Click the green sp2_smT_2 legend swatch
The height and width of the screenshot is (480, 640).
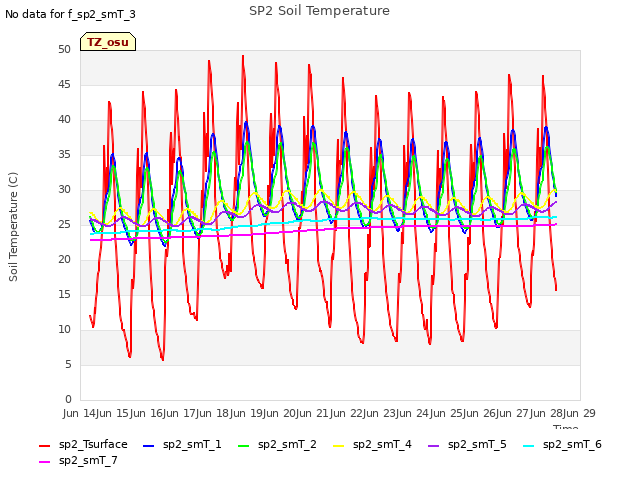click(x=243, y=446)
